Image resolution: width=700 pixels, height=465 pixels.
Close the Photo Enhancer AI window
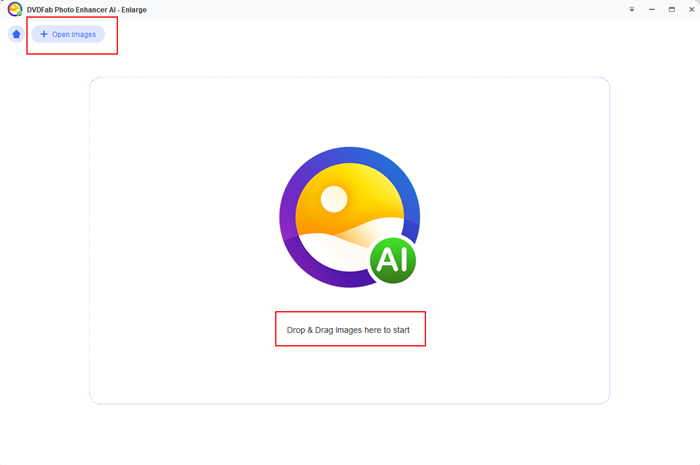pyautogui.click(x=692, y=9)
